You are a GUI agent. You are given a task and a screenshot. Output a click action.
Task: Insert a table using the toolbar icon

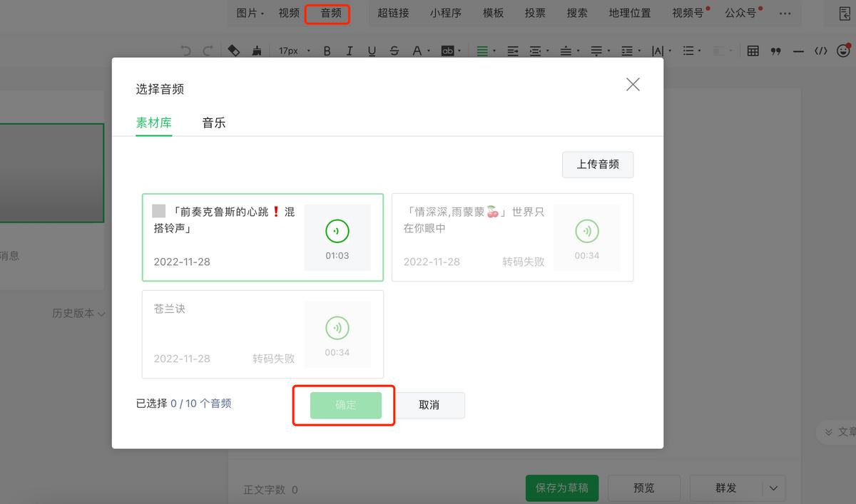click(x=752, y=50)
